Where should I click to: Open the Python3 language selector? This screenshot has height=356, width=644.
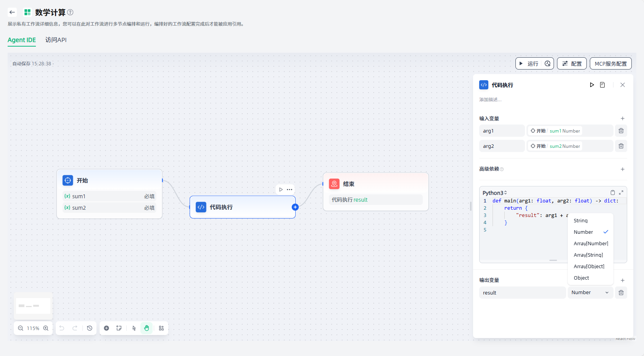[494, 193]
